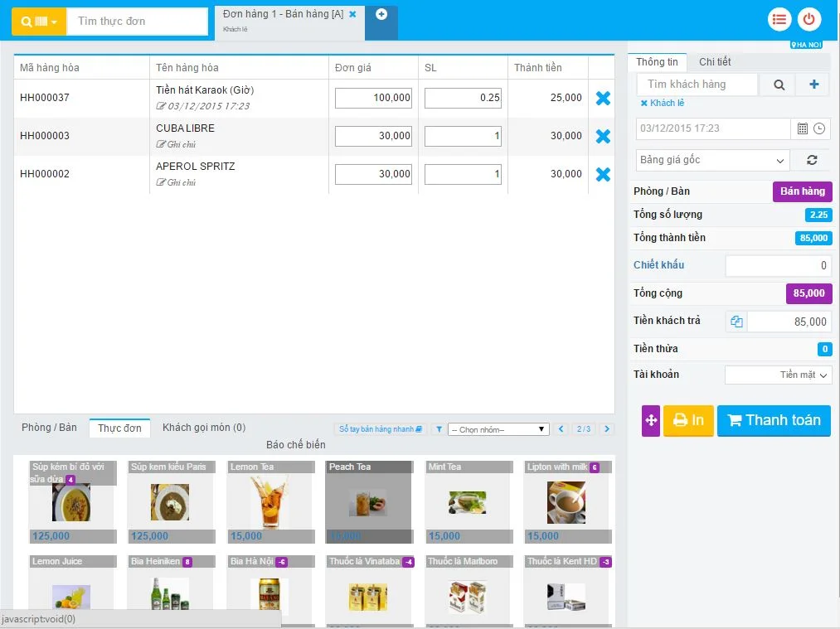Expand the Bảng giá gốc price list dropdown

[712, 160]
